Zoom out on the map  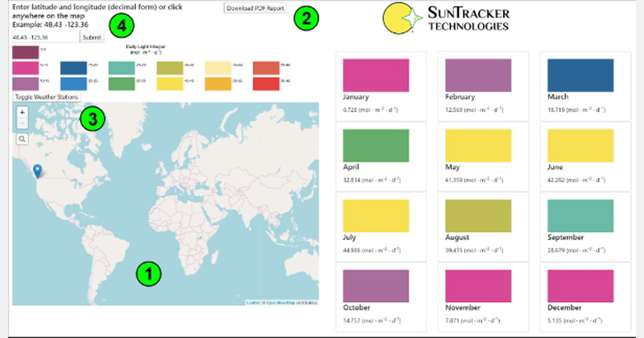[x=21, y=123]
